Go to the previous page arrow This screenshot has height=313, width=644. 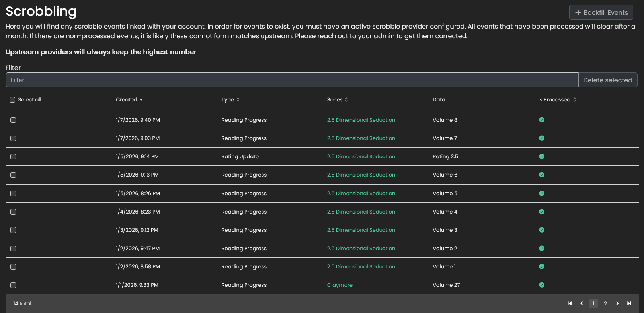582,303
